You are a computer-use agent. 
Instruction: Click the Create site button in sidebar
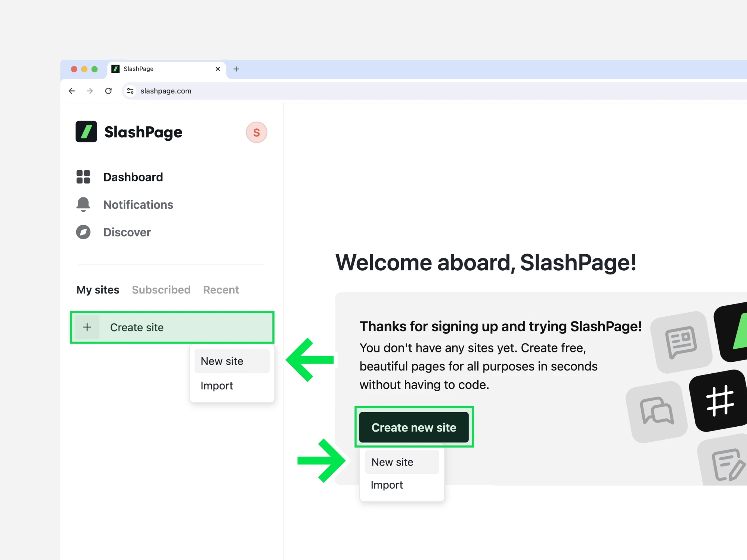tap(172, 327)
